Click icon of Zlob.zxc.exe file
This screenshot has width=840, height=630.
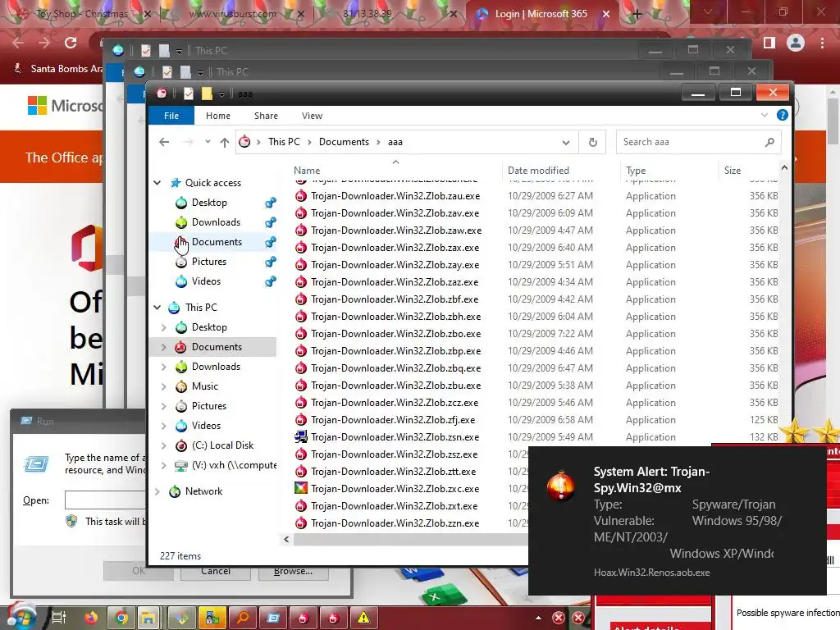click(301, 489)
